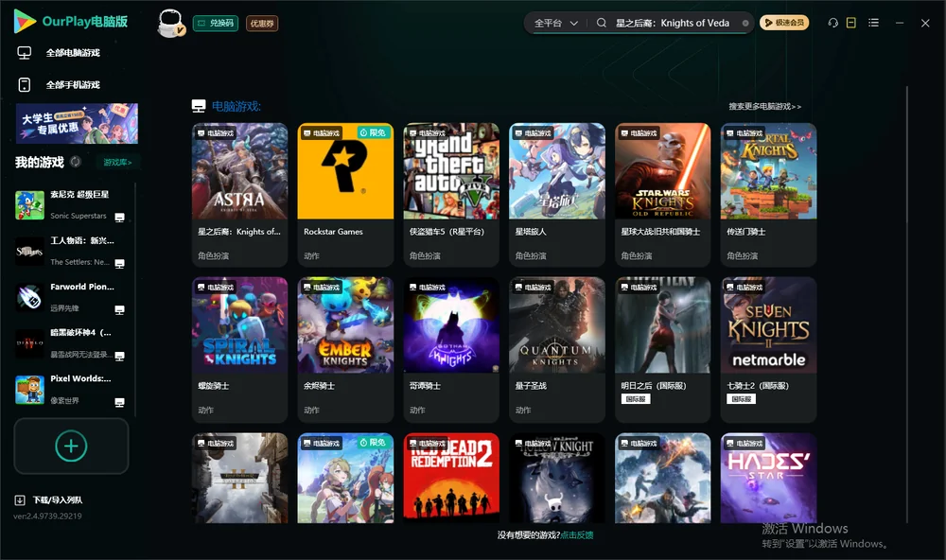Click PC platform icon beside 像素世界
This screenshot has width=946, height=560.
[x=119, y=403]
